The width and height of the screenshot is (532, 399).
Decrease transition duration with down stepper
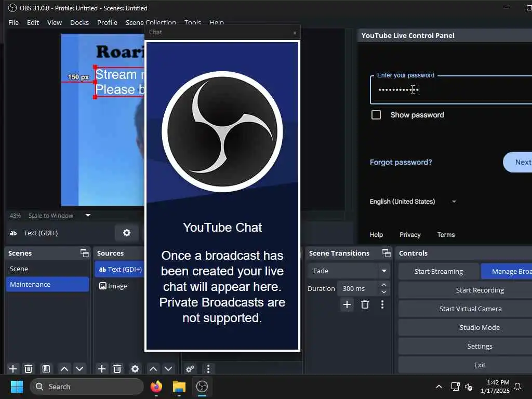(384, 292)
